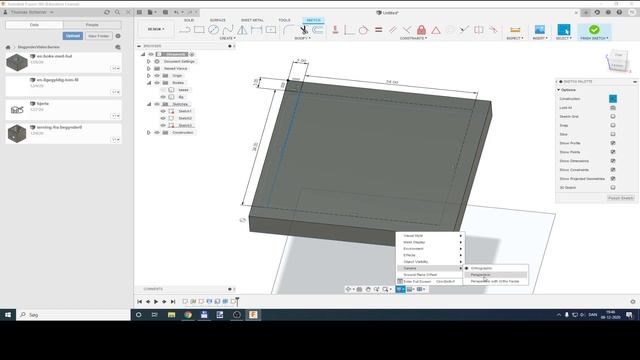
Task: Toggle Show Points checkbox
Action: point(613,152)
